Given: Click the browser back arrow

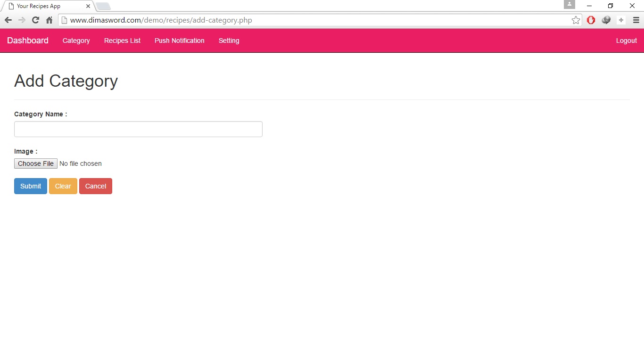Looking at the screenshot, I should [8, 20].
